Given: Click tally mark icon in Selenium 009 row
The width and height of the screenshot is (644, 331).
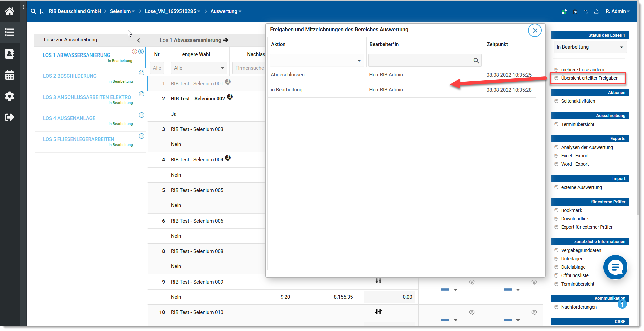Looking at the screenshot, I should pos(378,281).
